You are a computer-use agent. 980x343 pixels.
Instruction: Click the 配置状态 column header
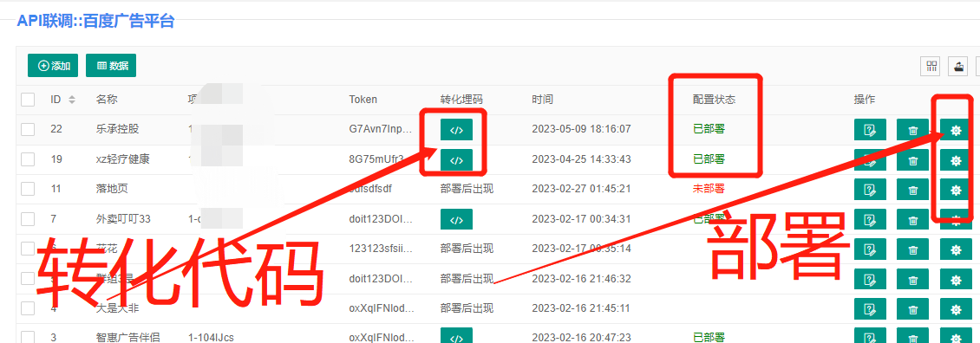[715, 100]
